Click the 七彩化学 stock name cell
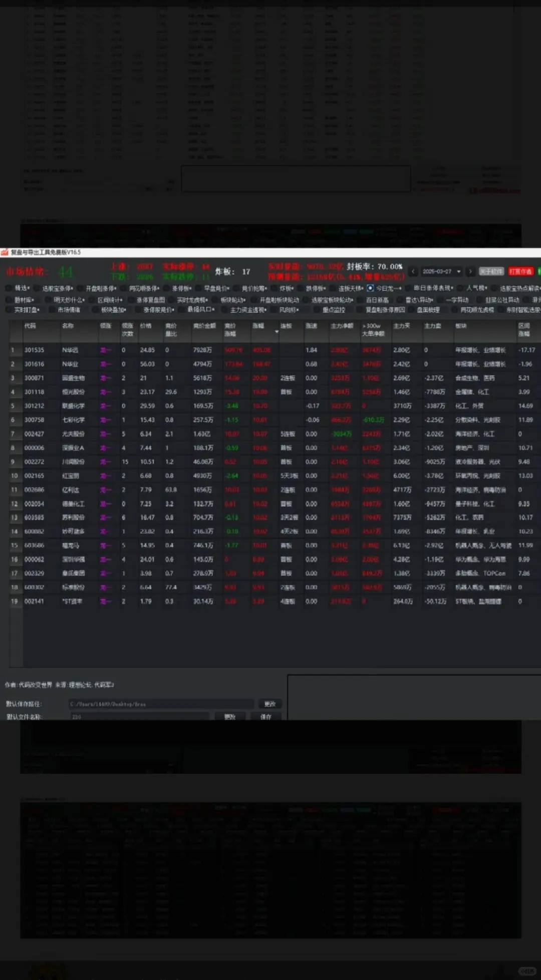 73,420
